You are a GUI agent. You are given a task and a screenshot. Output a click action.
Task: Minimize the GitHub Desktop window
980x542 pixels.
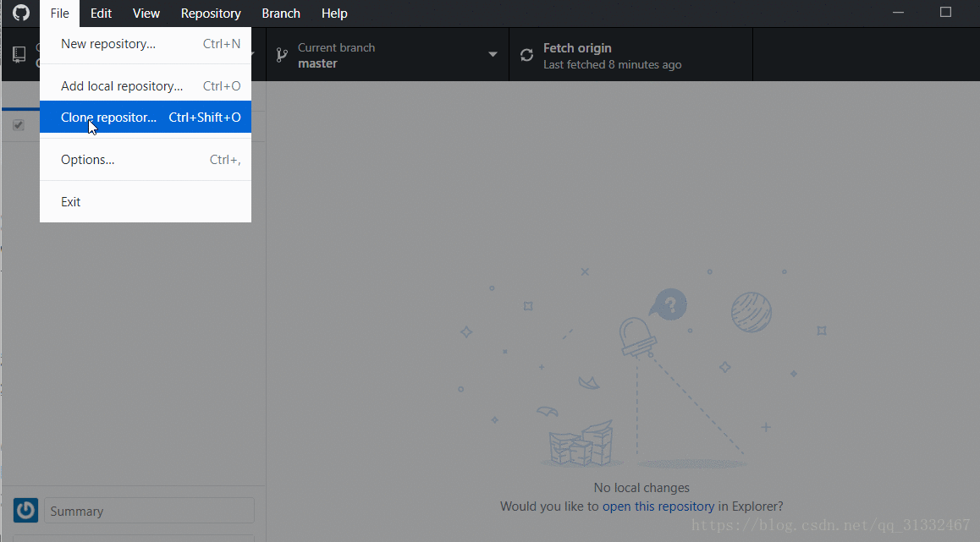point(898,13)
